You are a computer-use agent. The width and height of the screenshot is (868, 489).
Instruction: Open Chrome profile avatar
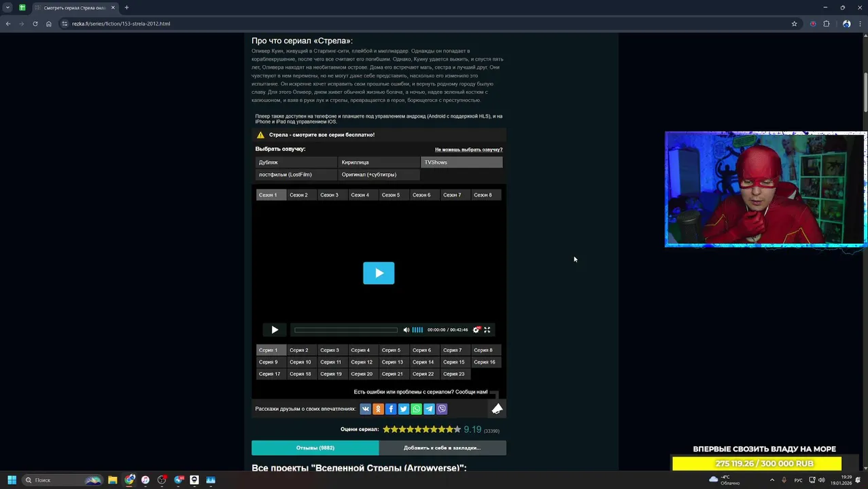846,24
